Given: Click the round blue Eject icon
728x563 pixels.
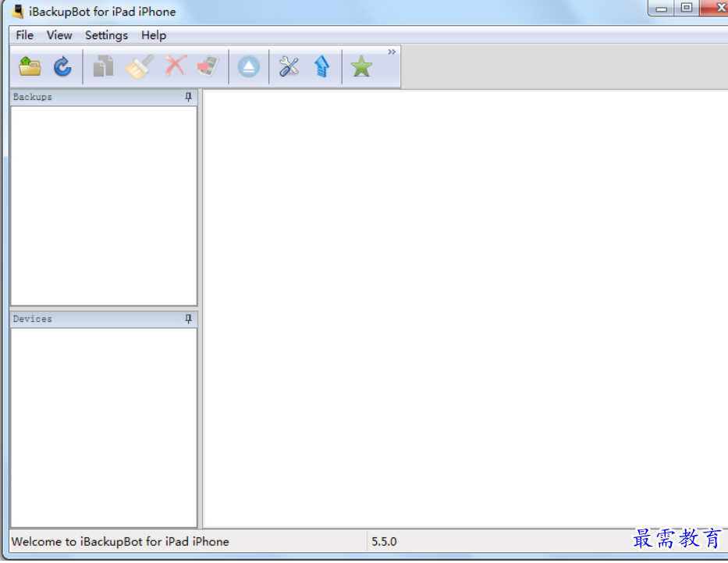Looking at the screenshot, I should pyautogui.click(x=249, y=67).
